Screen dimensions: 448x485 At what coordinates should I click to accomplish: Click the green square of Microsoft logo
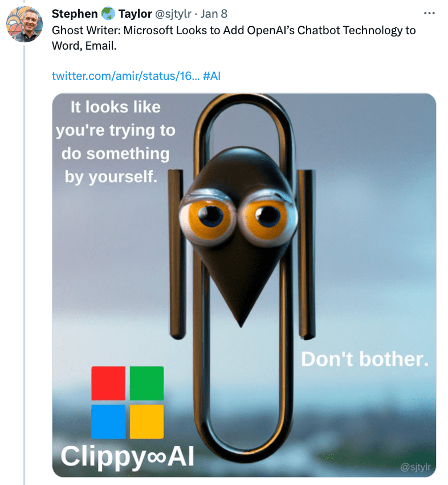pos(146,383)
